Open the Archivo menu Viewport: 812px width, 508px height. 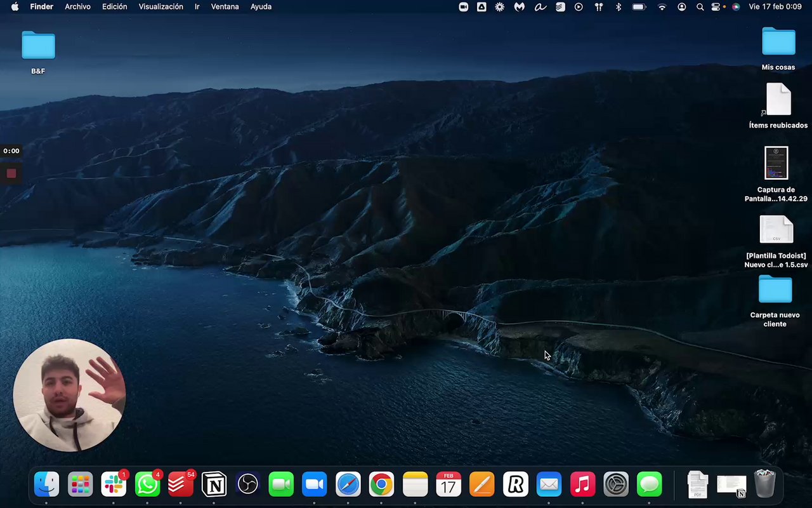pos(77,7)
